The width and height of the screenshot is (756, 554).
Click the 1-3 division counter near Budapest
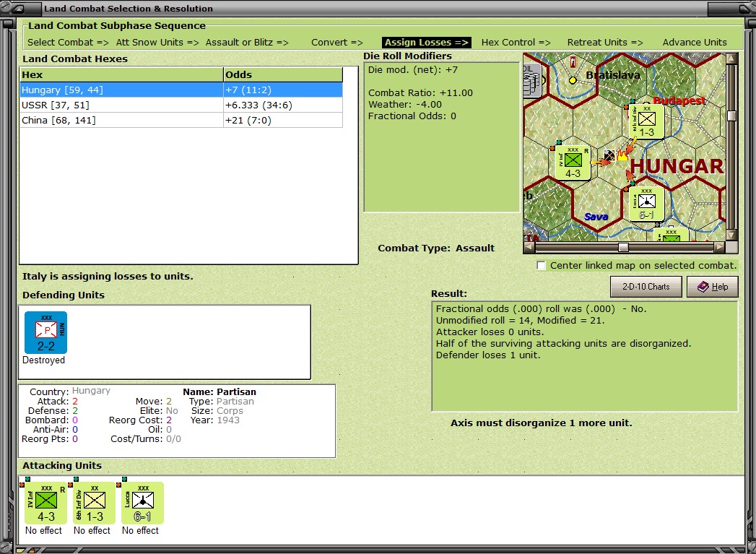tap(646, 121)
